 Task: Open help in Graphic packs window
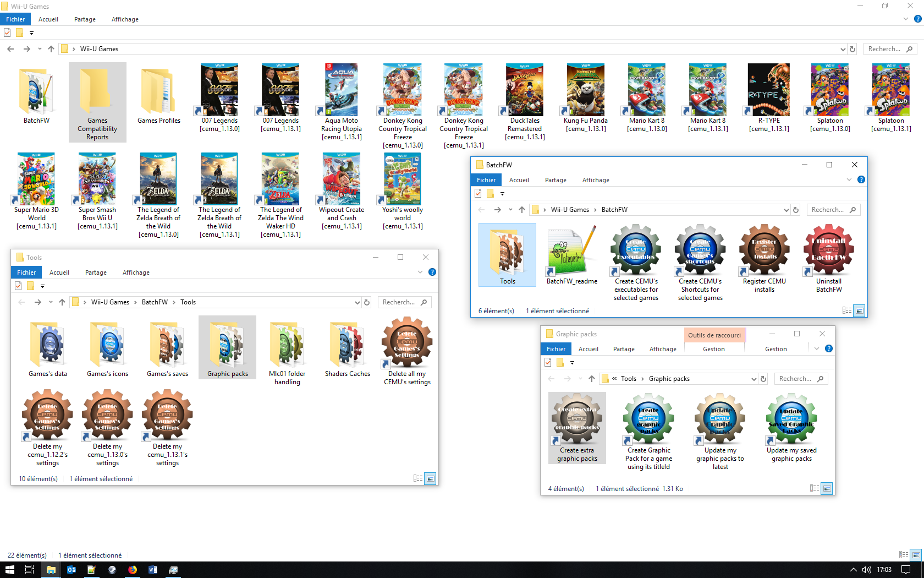[x=829, y=349]
